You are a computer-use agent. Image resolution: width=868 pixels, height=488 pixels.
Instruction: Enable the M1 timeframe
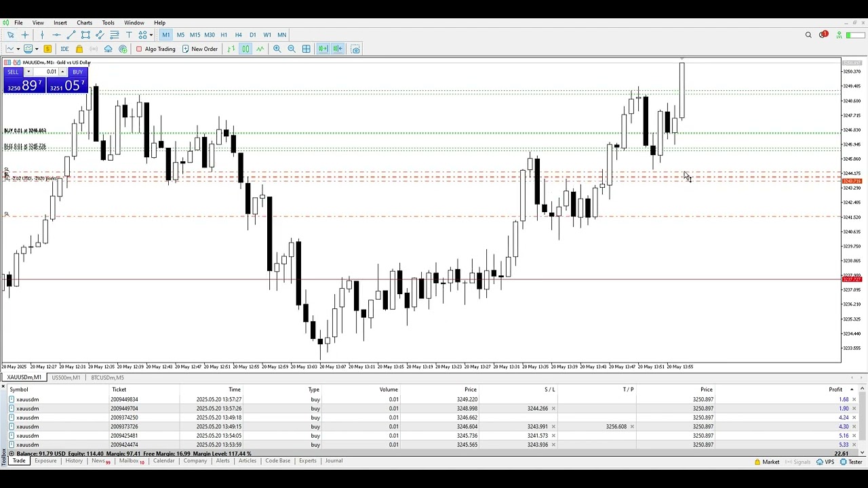click(166, 35)
